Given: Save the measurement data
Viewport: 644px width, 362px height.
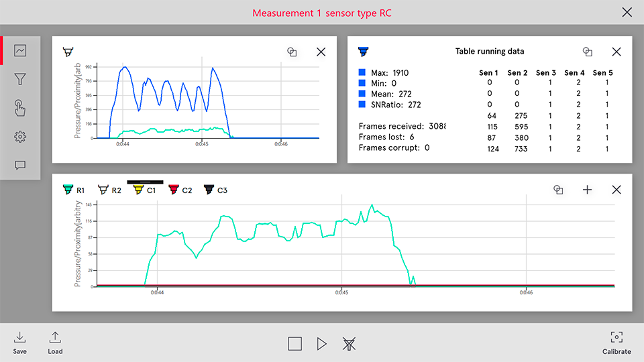Looking at the screenshot, I should click(20, 343).
